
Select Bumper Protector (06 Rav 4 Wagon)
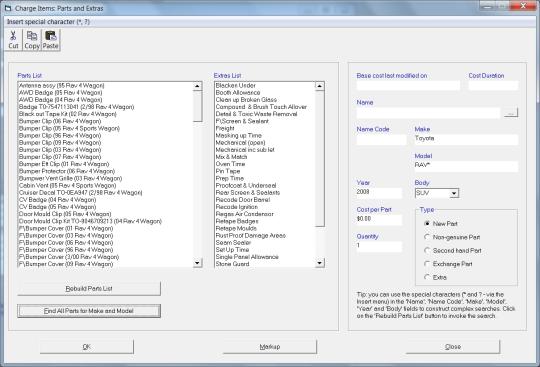[67, 171]
